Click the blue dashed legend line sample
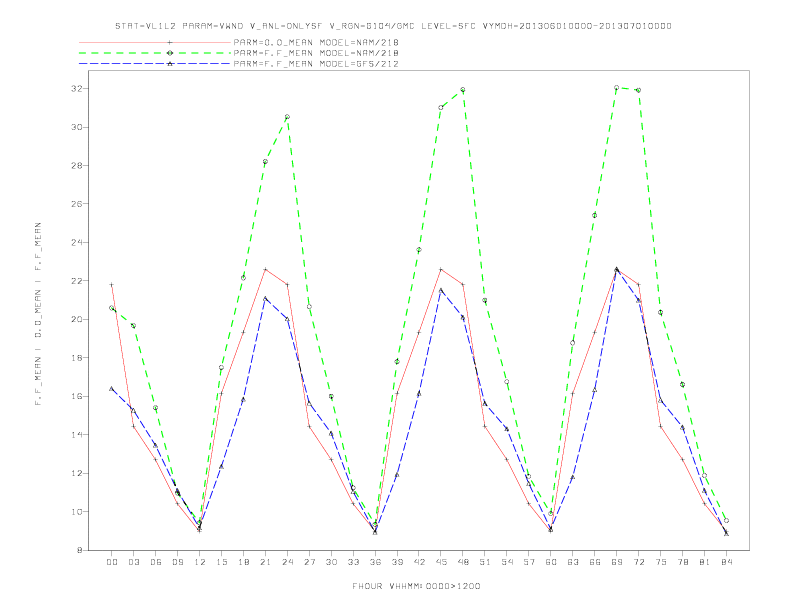Viewport: 792px width, 612px height. [x=155, y=64]
